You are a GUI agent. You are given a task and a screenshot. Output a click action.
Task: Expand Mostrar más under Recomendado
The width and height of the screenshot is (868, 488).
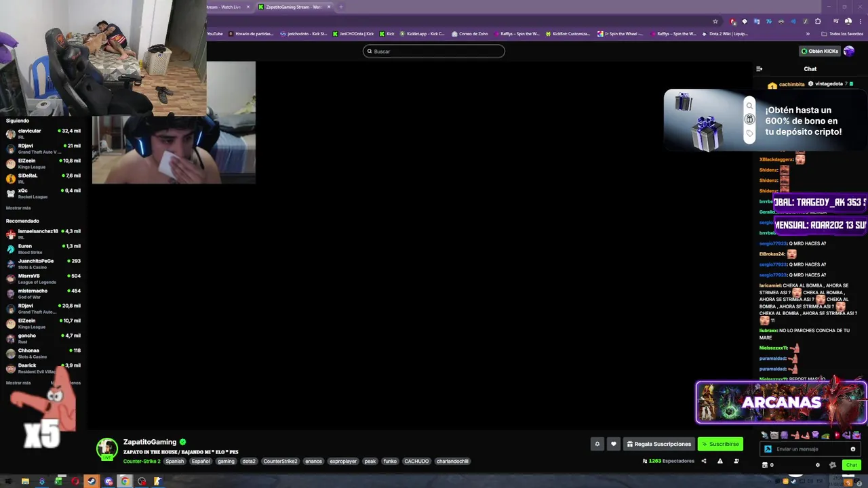click(18, 383)
